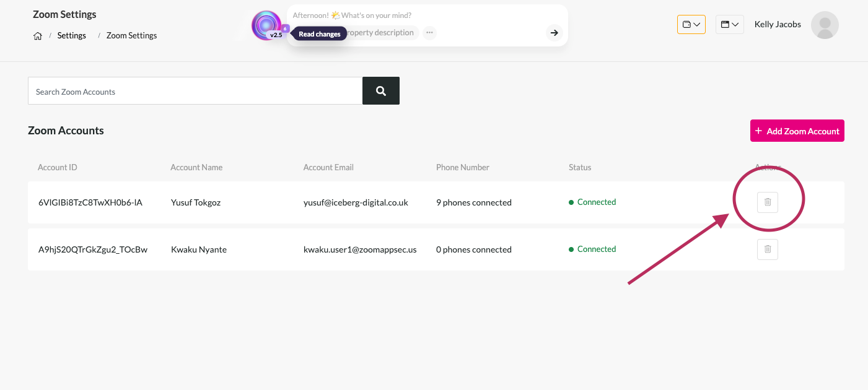Click the Account Email column header
The height and width of the screenshot is (390, 868).
(328, 168)
